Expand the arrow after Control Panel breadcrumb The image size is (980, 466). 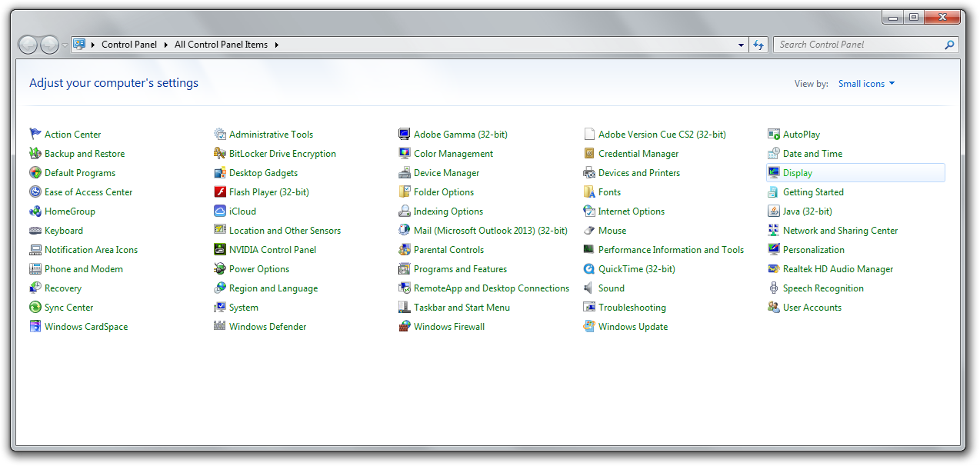(165, 45)
